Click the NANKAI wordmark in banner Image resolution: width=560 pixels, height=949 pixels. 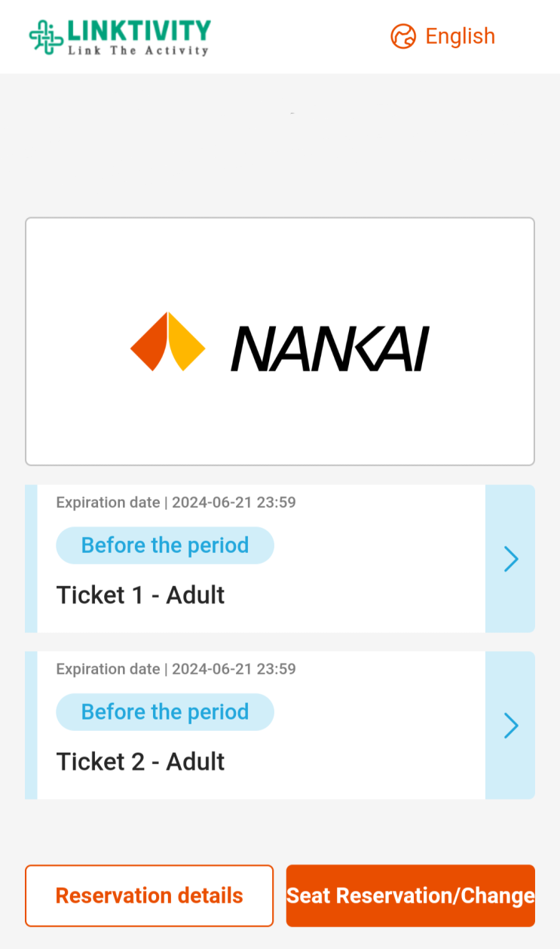pyautogui.click(x=329, y=349)
